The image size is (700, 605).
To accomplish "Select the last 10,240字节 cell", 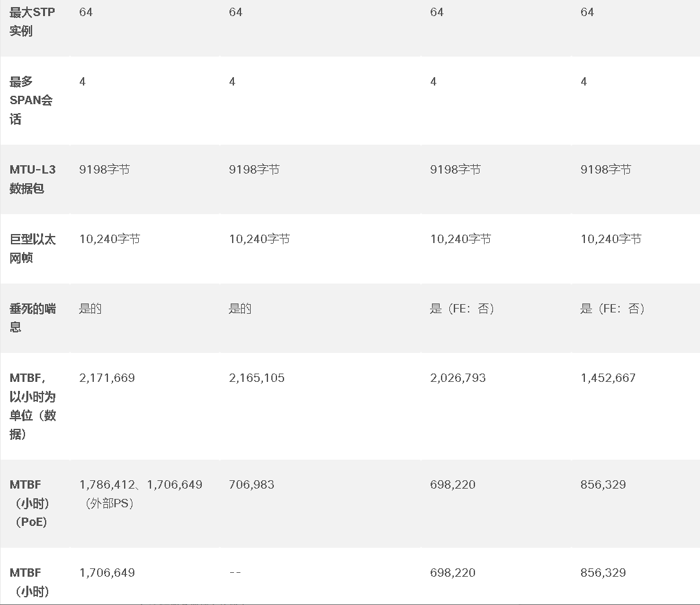I will (x=611, y=239).
